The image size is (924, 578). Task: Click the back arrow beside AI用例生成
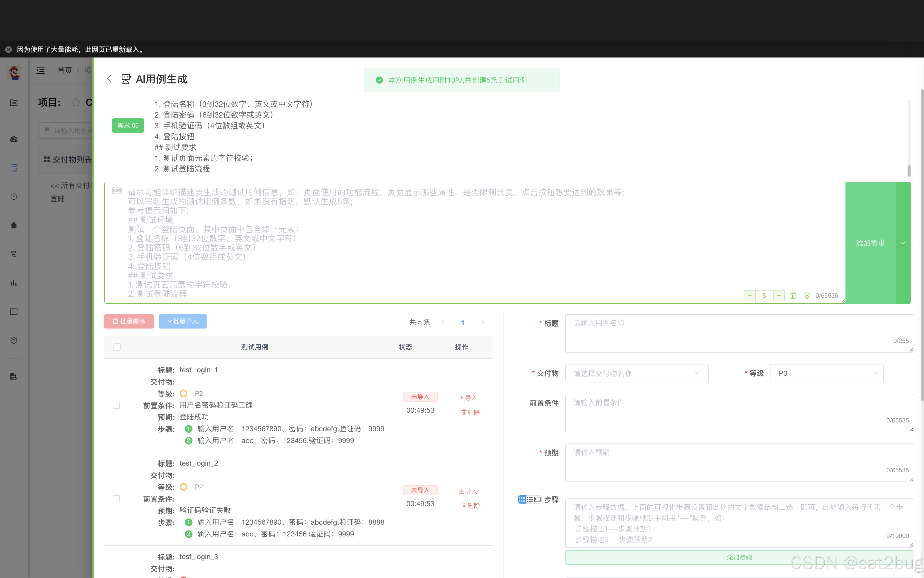pyautogui.click(x=110, y=79)
